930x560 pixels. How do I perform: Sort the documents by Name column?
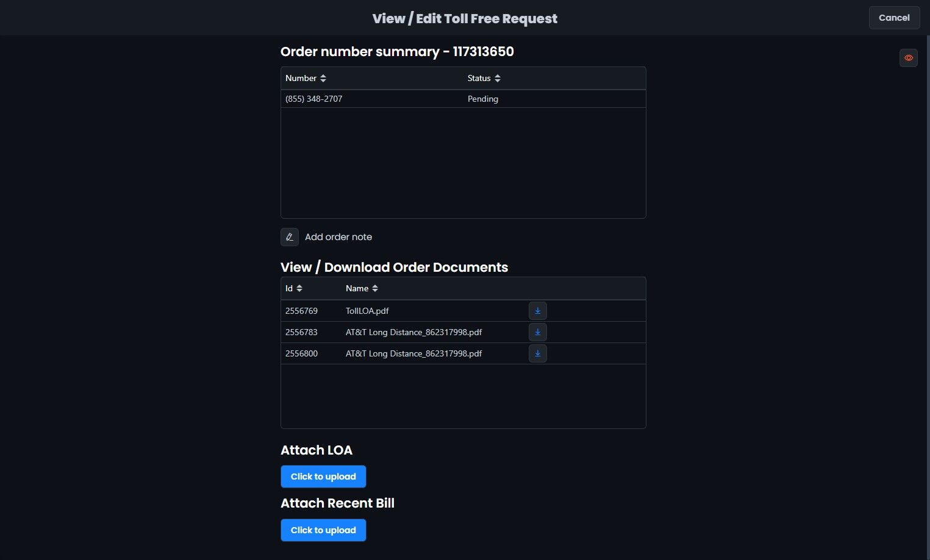375,288
